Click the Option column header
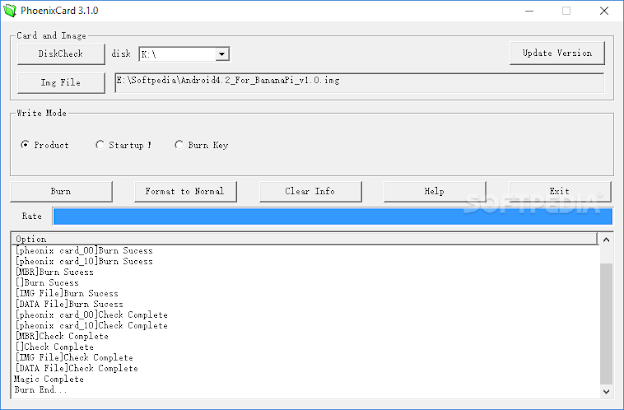The image size is (624, 410). 304,239
